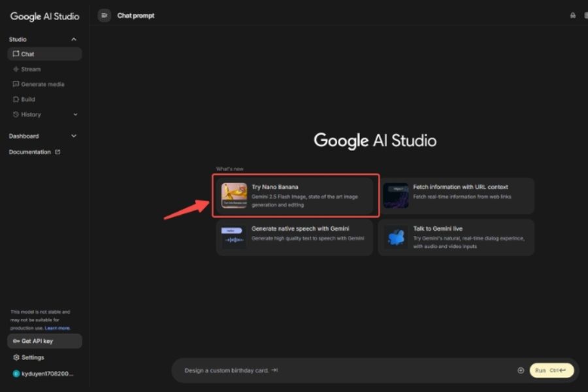Open the Stream sidebar item
The image size is (588, 392).
coord(30,69)
